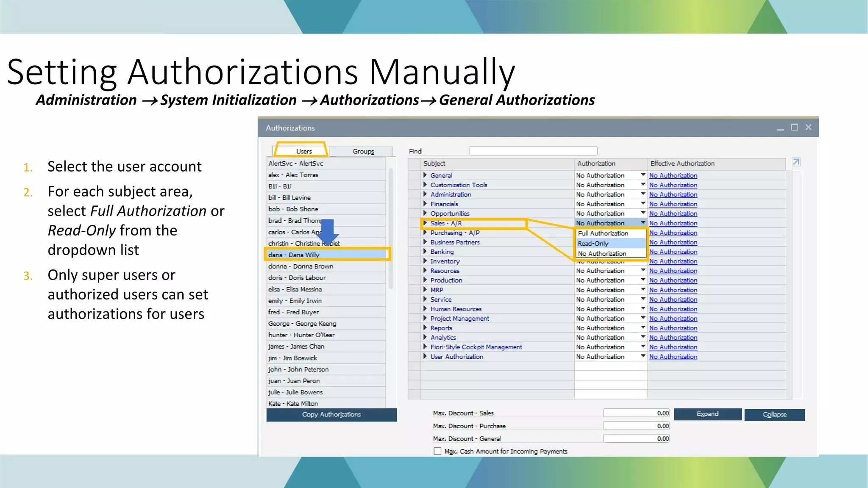Choose No Authorization in the open dropdown list
This screenshot has height=488, width=868.
click(611, 254)
